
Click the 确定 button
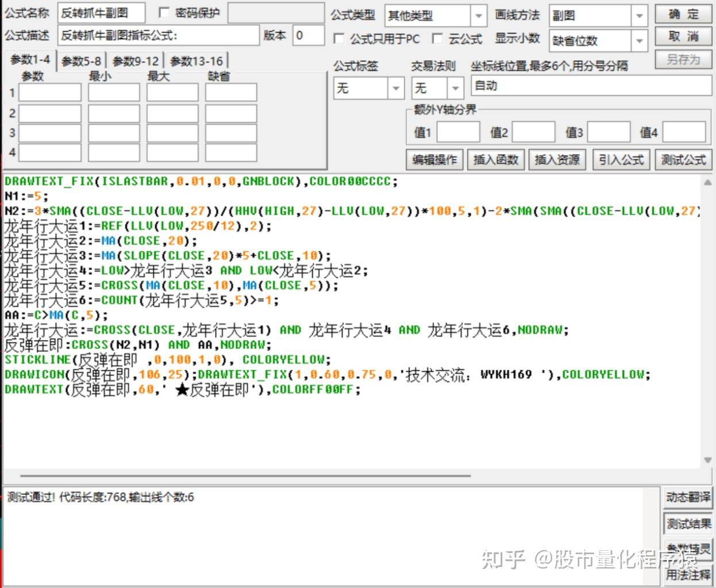point(684,14)
